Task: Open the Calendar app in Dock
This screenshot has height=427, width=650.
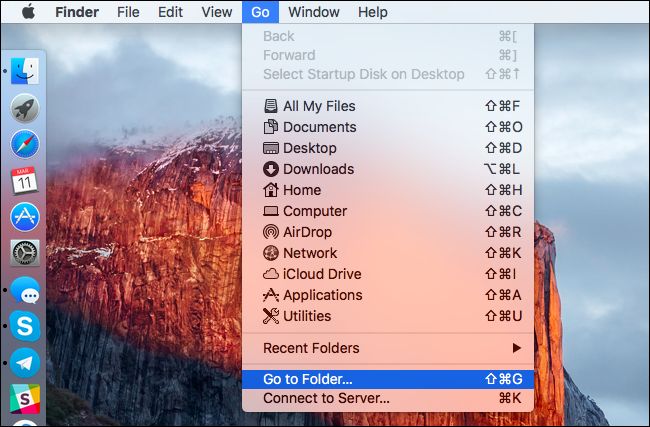Action: [25, 180]
